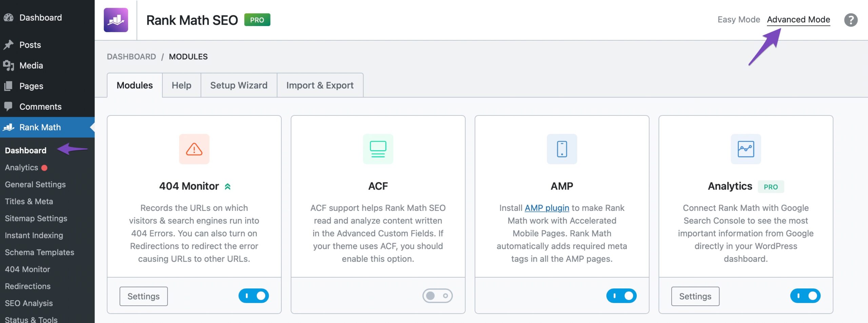Click the ACF module monitor icon
The height and width of the screenshot is (323, 868).
pyautogui.click(x=378, y=149)
